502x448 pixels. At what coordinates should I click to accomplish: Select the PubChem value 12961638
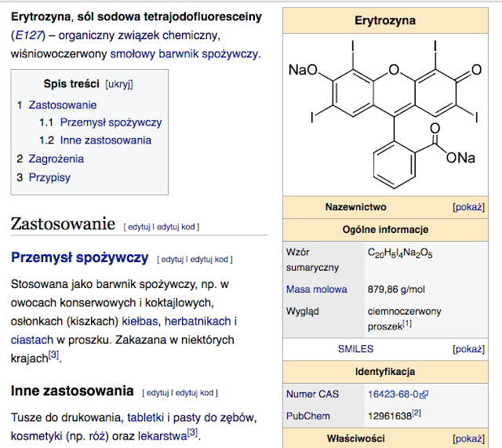pos(390,416)
